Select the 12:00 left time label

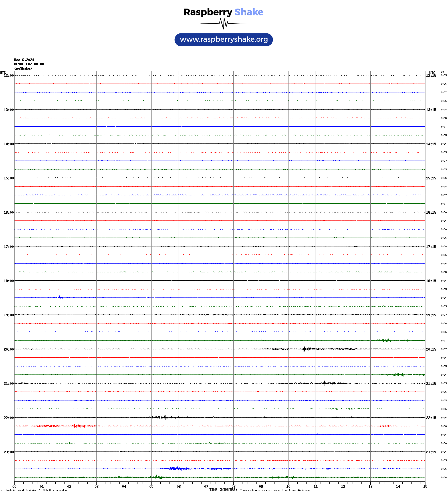[9, 76]
